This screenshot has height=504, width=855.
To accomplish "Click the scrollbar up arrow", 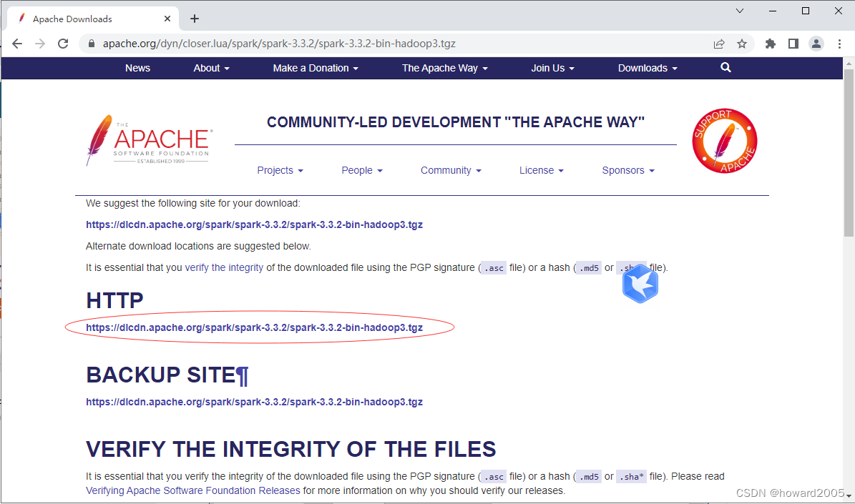I will pos(849,63).
